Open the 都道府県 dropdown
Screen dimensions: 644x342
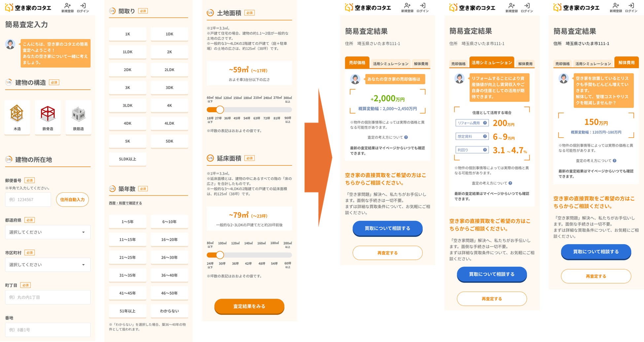48,232
